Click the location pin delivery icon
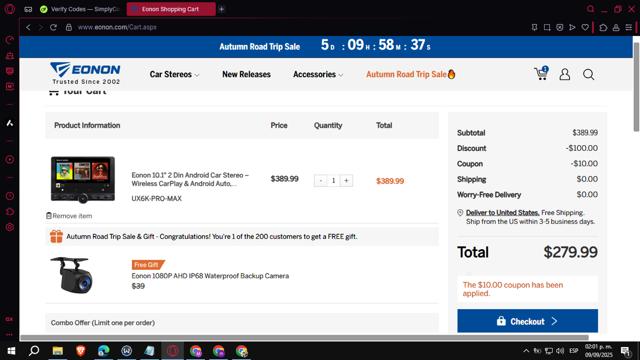The height and width of the screenshot is (360, 640). pyautogui.click(x=460, y=213)
